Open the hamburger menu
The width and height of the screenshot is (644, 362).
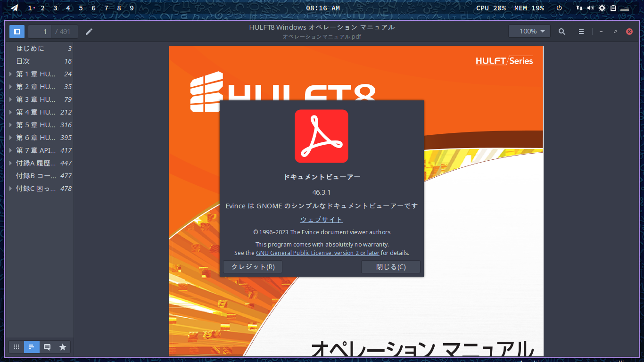pos(581,32)
